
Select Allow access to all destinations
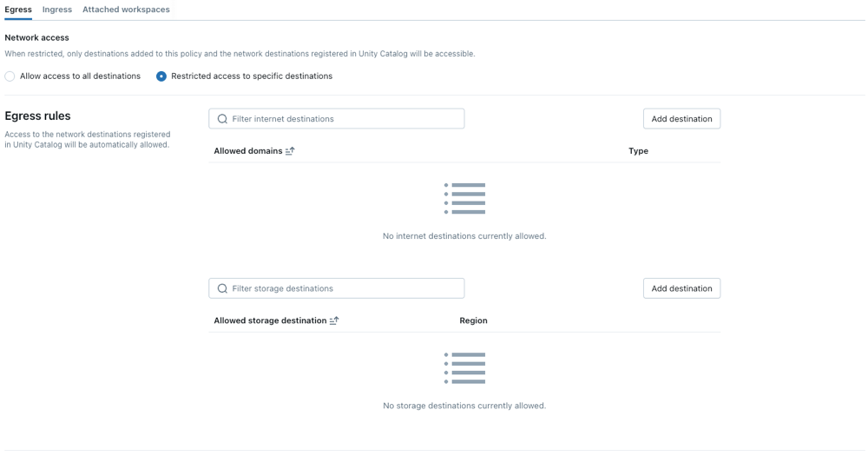[10, 76]
